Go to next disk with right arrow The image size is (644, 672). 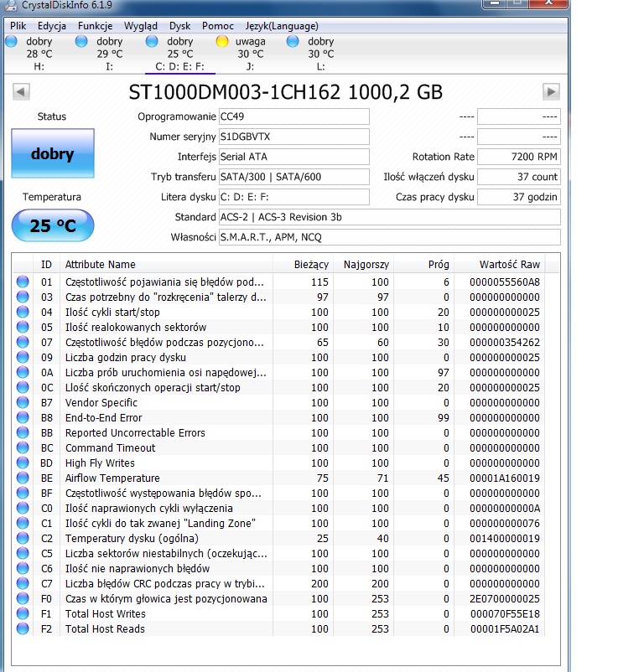551,91
